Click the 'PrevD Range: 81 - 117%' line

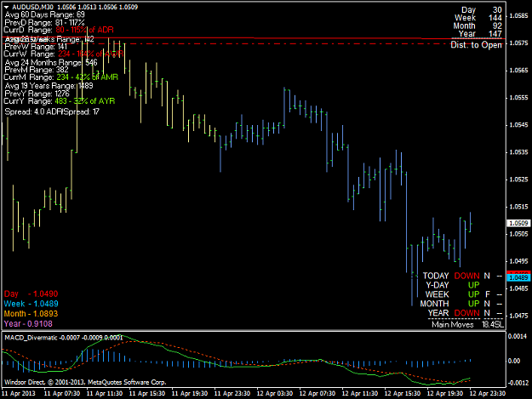pos(44,23)
